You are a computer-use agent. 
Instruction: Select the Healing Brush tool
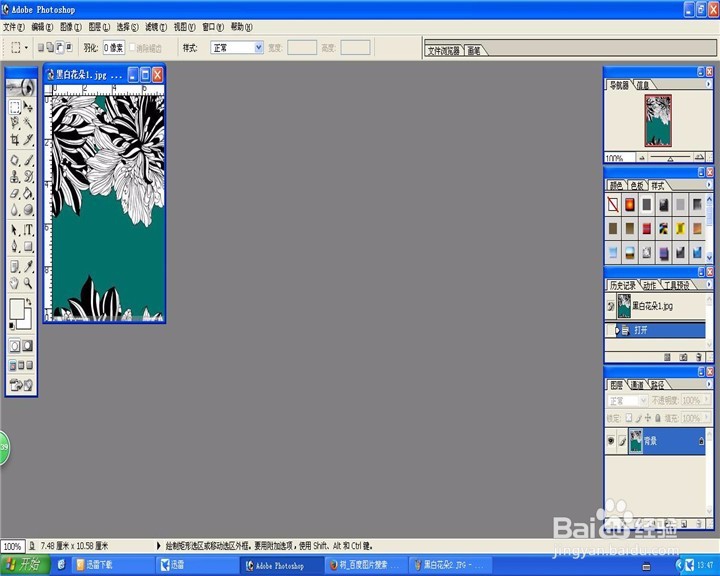click(15, 160)
